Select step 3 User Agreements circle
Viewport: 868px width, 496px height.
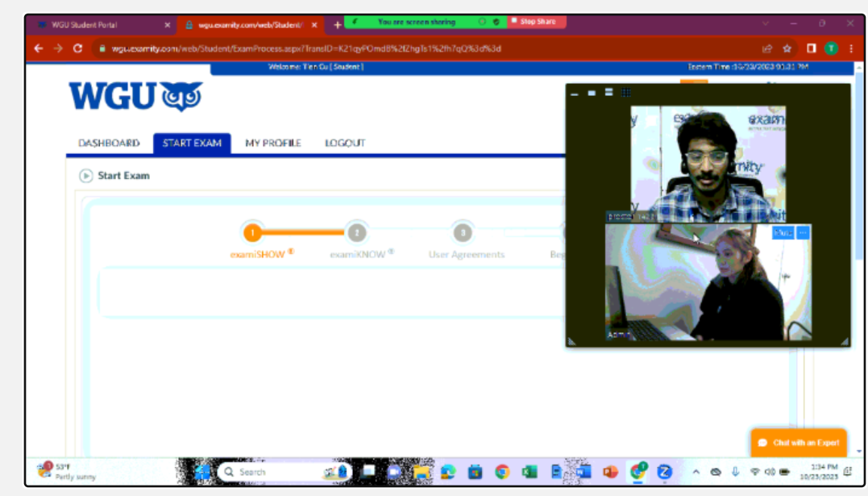(x=463, y=233)
